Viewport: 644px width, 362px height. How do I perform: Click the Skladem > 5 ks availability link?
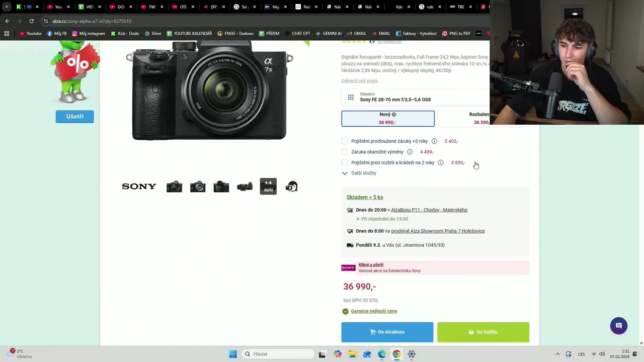point(365,197)
